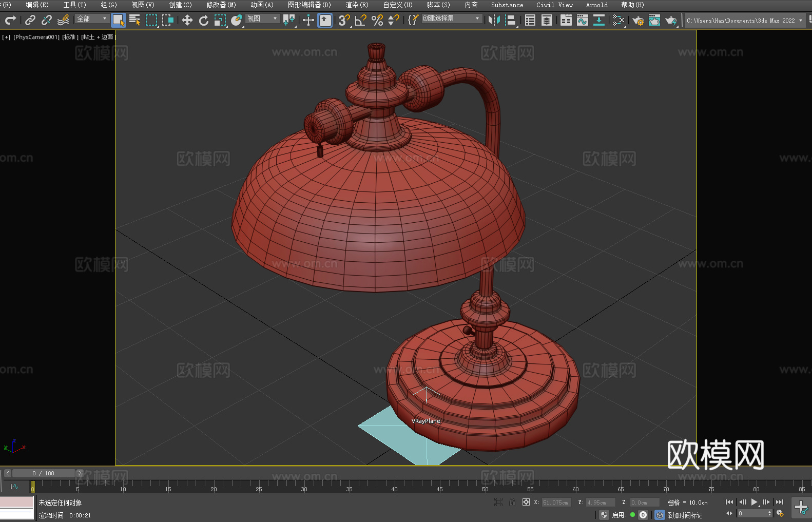The height and width of the screenshot is (522, 812).
Task: Select the Unlink selection tool
Action: [x=47, y=20]
